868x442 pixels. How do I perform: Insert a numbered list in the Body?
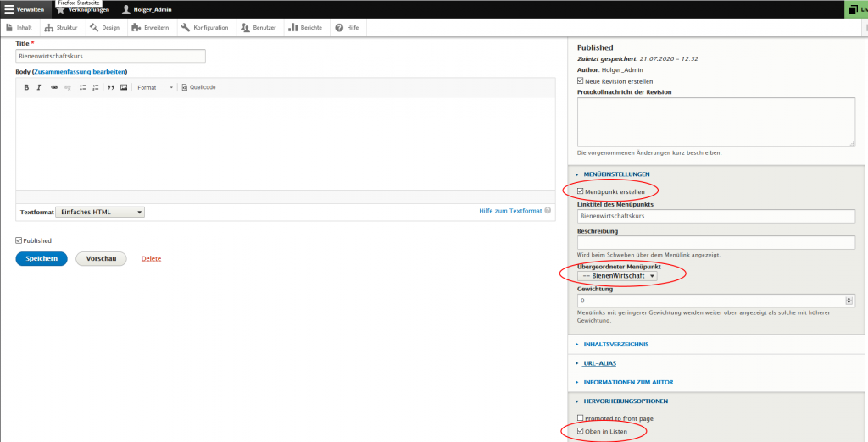click(x=95, y=87)
